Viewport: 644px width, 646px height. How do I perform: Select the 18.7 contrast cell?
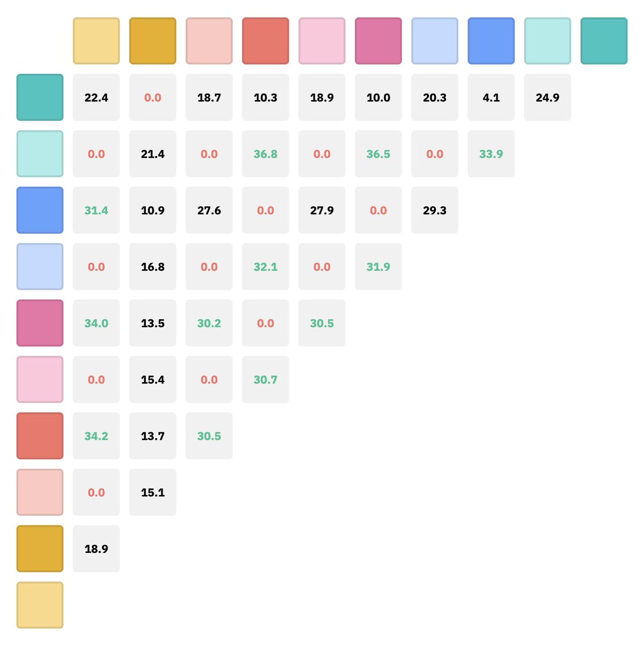click(209, 97)
